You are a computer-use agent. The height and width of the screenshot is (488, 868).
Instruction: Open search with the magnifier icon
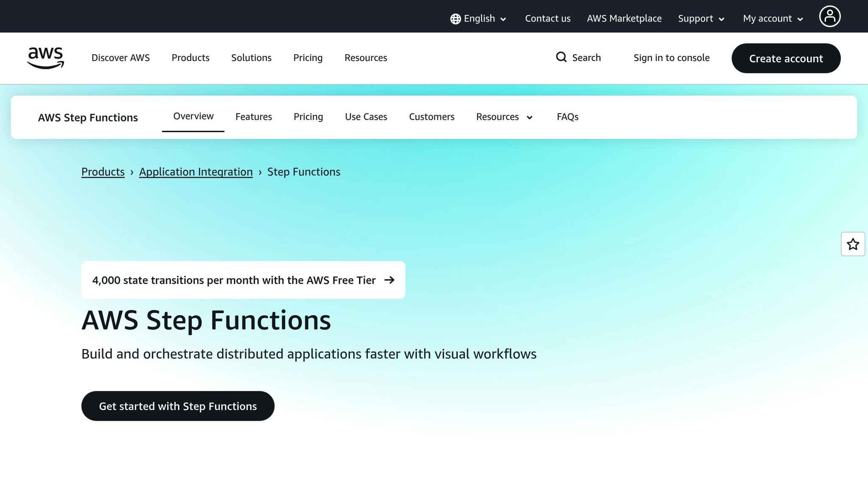[561, 57]
